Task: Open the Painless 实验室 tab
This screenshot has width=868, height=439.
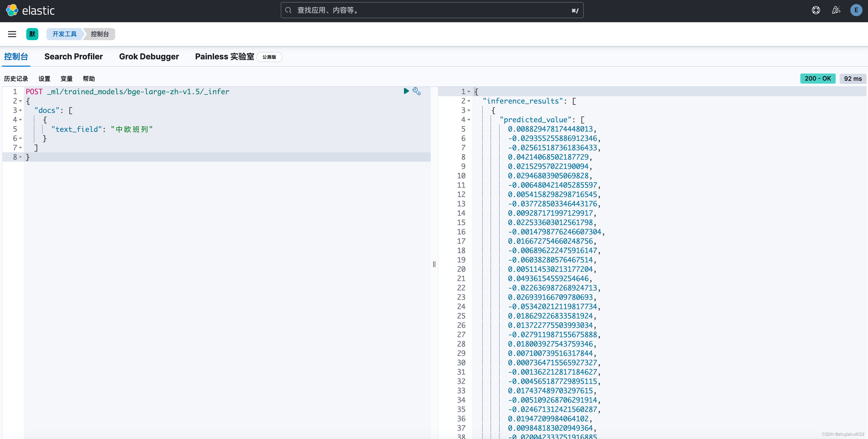Action: tap(224, 57)
